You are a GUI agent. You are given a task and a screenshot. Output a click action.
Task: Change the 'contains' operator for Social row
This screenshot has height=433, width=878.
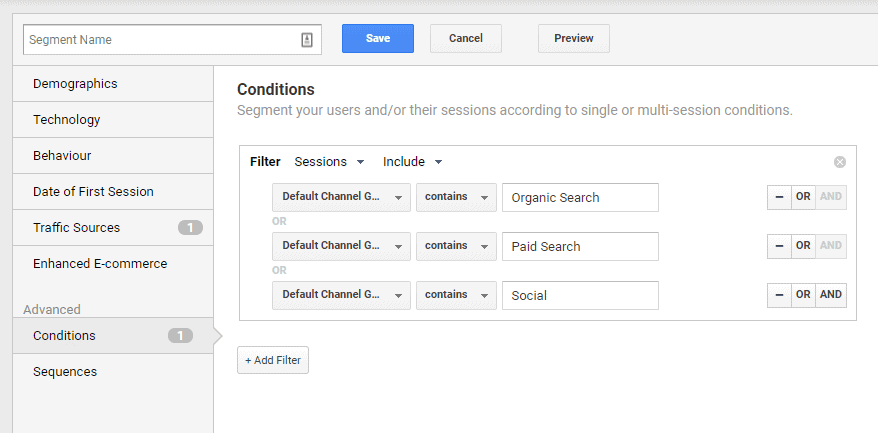456,295
